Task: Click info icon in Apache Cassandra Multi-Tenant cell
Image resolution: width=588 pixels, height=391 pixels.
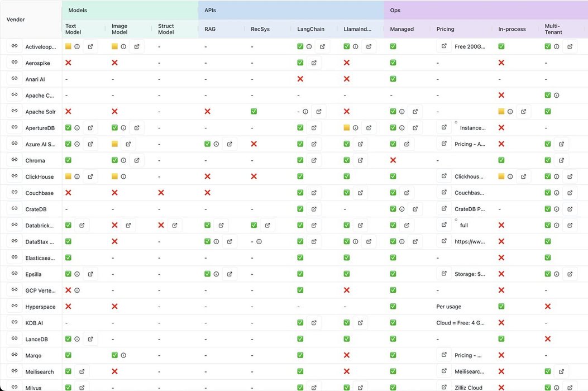Action: 557,96
